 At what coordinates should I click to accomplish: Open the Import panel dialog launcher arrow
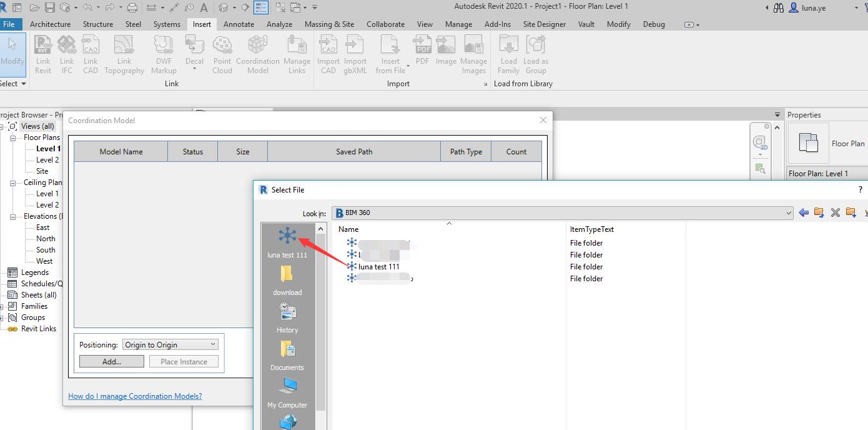point(485,84)
